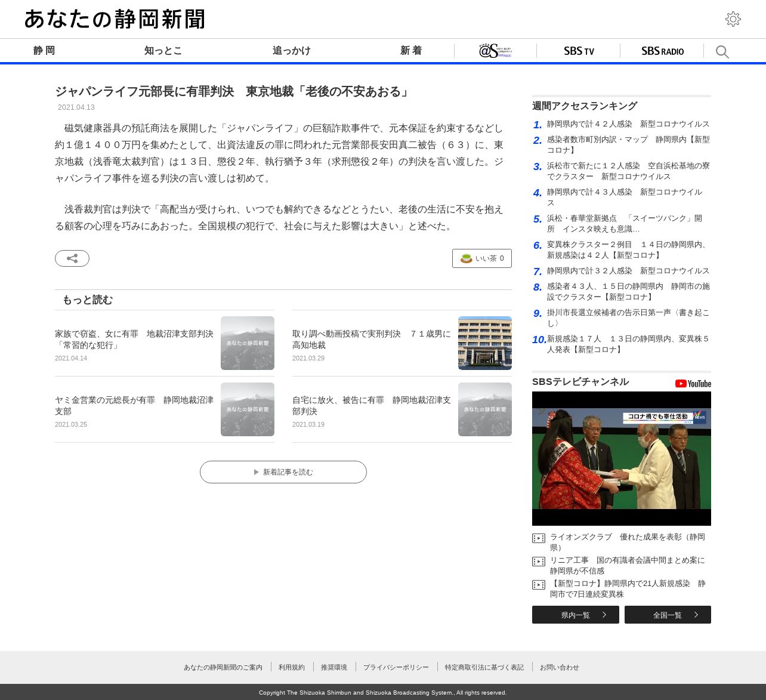This screenshot has width=766, height=700.
Task: Click thumbnail for 自宅に放火 article
Action: 485,409
